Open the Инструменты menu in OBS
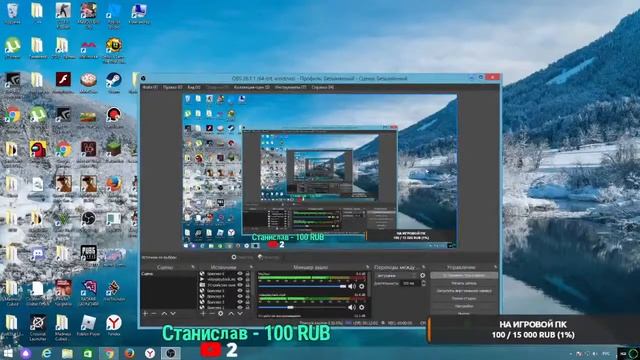640x360 pixels. (x=291, y=87)
